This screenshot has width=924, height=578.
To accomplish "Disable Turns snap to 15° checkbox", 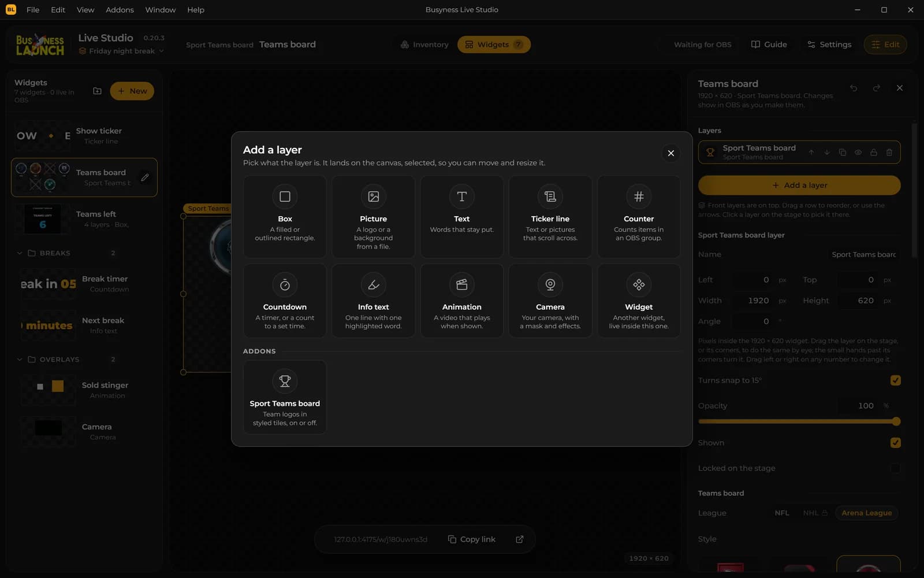I will (x=896, y=380).
